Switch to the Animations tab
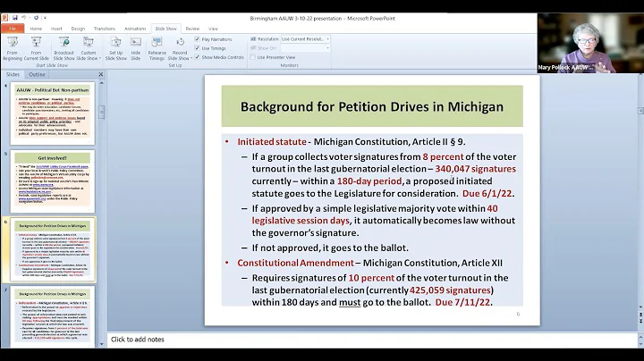644x361 pixels. tap(135, 29)
